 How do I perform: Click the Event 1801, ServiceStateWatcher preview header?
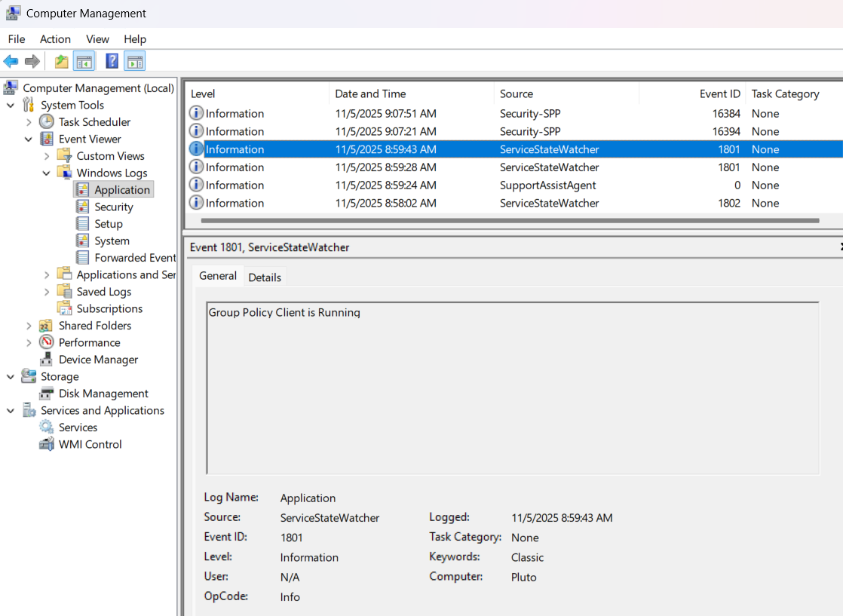click(269, 247)
